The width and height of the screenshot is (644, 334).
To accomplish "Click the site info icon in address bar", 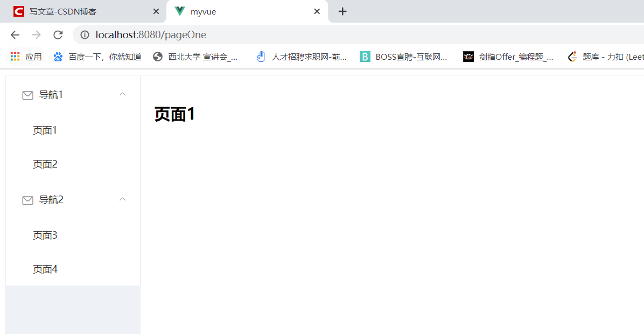I will coord(85,35).
